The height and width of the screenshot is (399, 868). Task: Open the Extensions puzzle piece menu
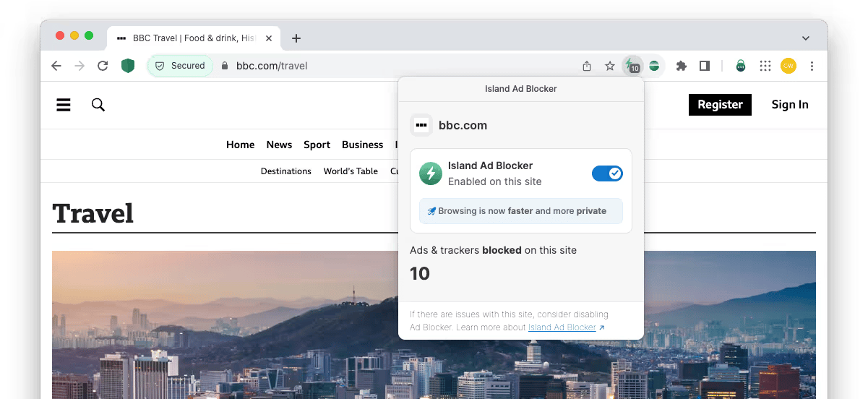click(x=681, y=66)
